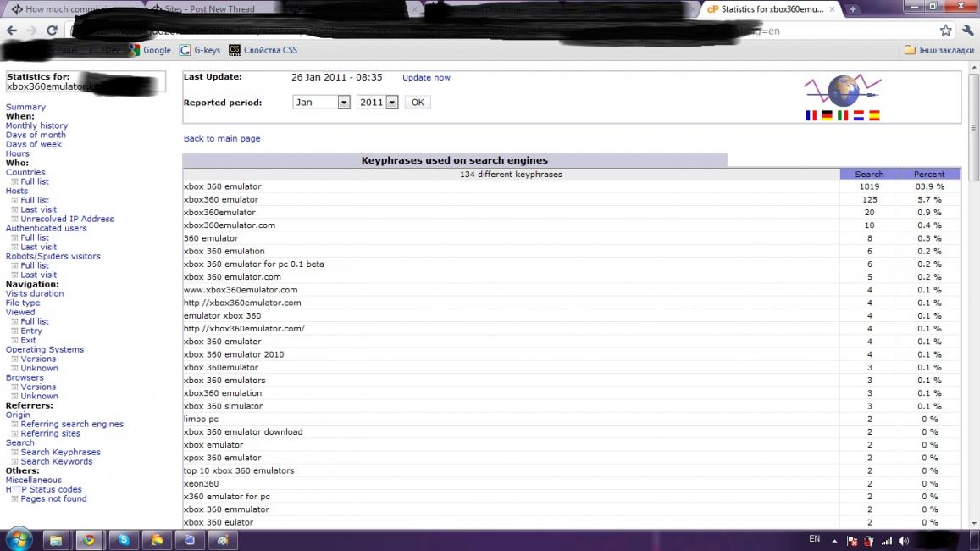
Task: Open Referring sites link
Action: pyautogui.click(x=51, y=433)
